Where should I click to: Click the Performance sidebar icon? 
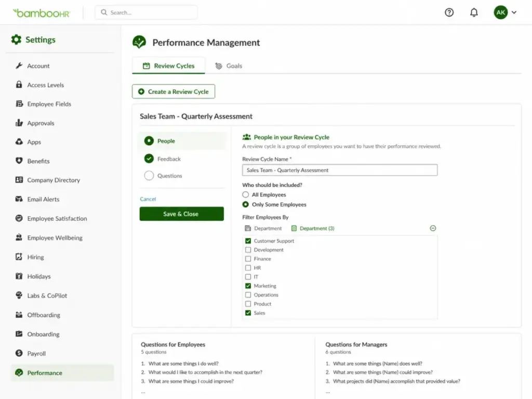(x=19, y=373)
